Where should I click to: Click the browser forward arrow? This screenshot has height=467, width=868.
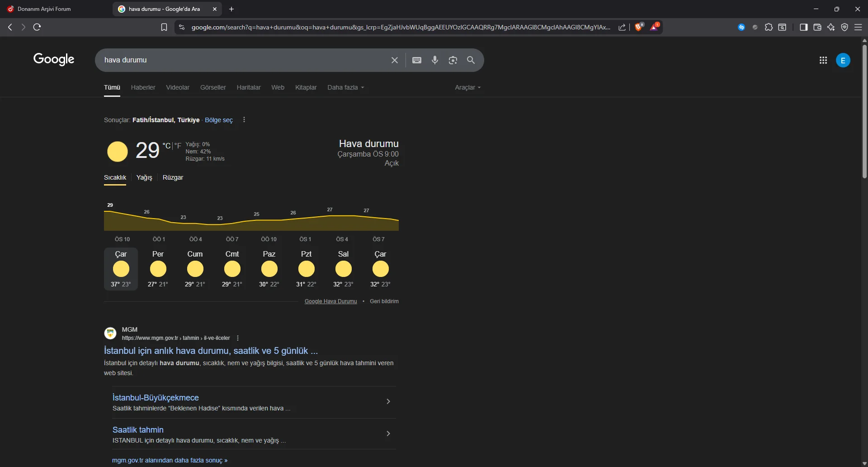[x=23, y=27]
